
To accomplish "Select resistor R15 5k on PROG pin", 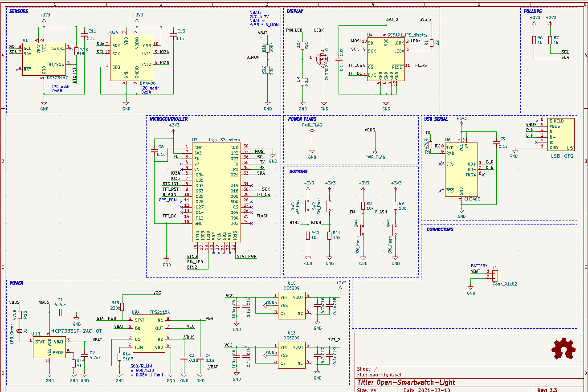I will pyautogui.click(x=73, y=363).
